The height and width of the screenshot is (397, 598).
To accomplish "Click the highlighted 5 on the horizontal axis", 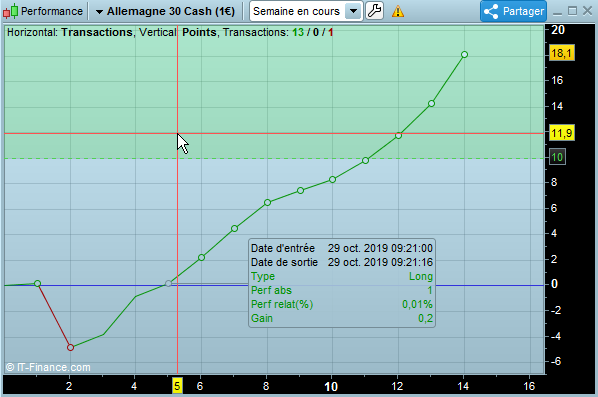I will click(177, 386).
